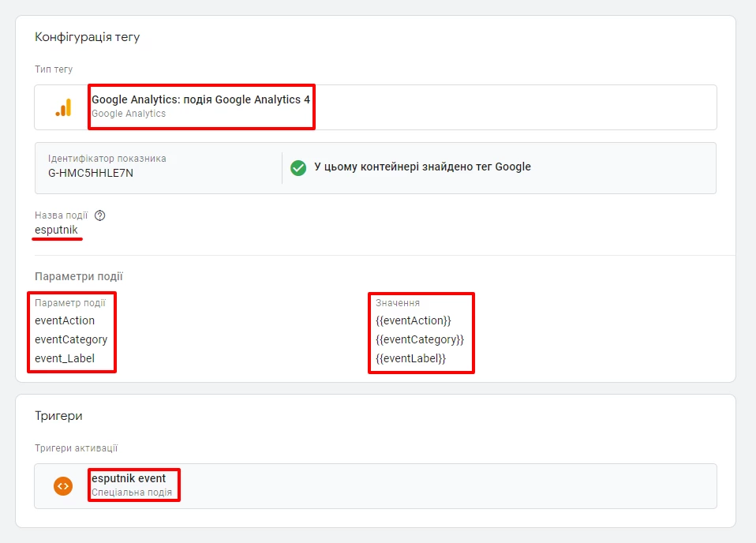The image size is (756, 543).
Task: Click the event name value esputnik
Action: (56, 230)
